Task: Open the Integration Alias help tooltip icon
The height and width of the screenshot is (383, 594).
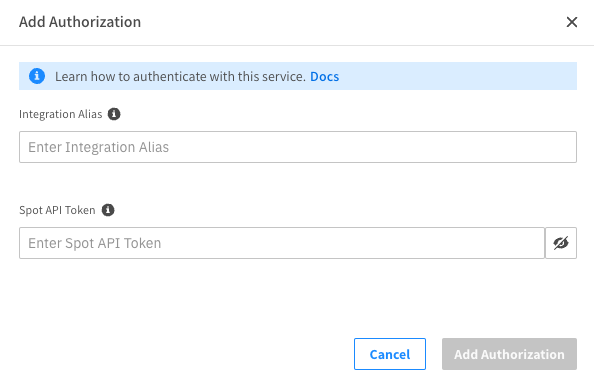Action: pyautogui.click(x=114, y=114)
